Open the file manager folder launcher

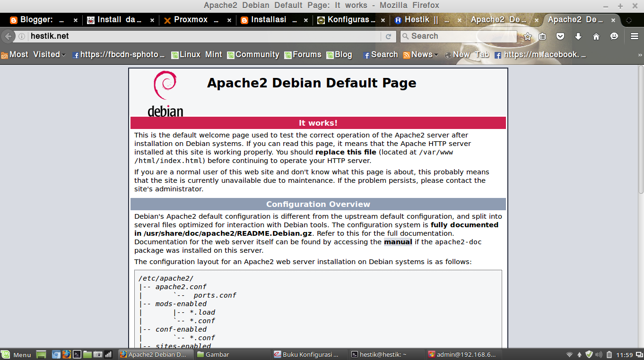[x=87, y=354]
